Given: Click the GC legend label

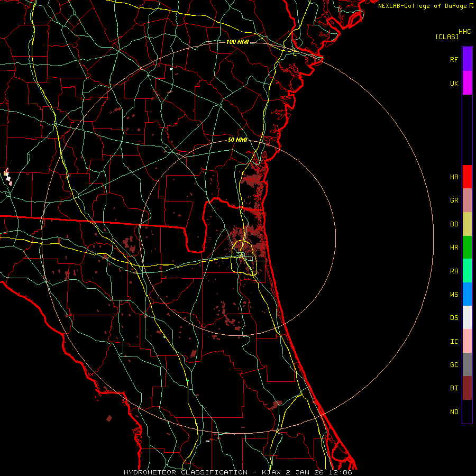Looking at the screenshot, I should tap(454, 364).
